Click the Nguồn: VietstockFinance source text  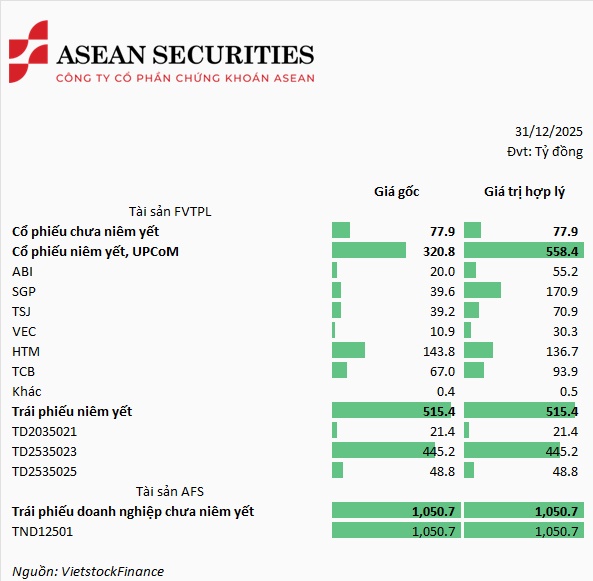pyautogui.click(x=88, y=571)
